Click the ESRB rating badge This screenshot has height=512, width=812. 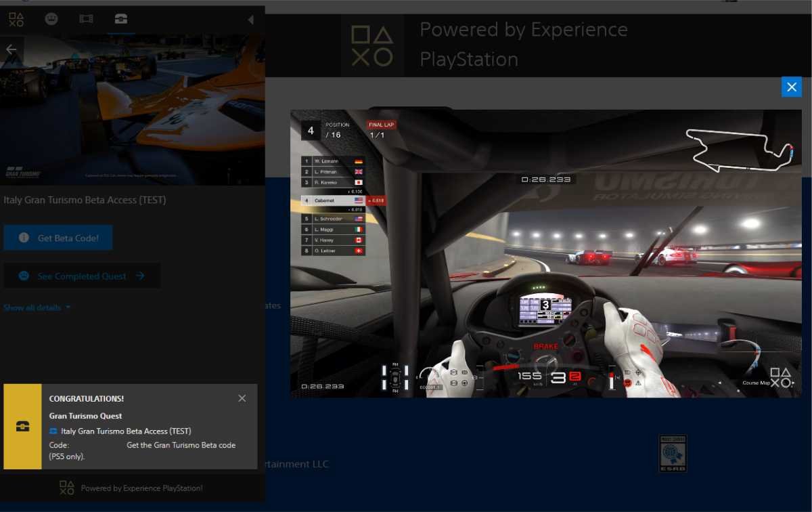click(673, 453)
